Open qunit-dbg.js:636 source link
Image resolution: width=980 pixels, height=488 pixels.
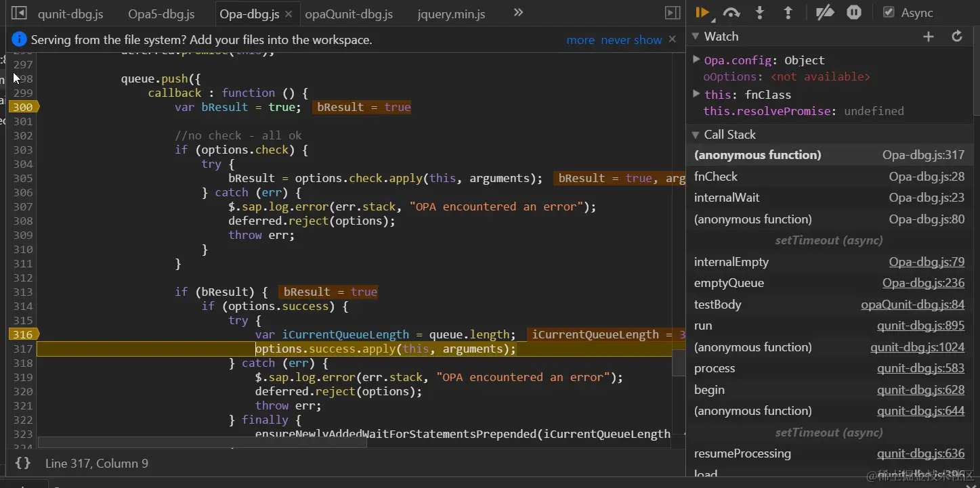point(920,453)
